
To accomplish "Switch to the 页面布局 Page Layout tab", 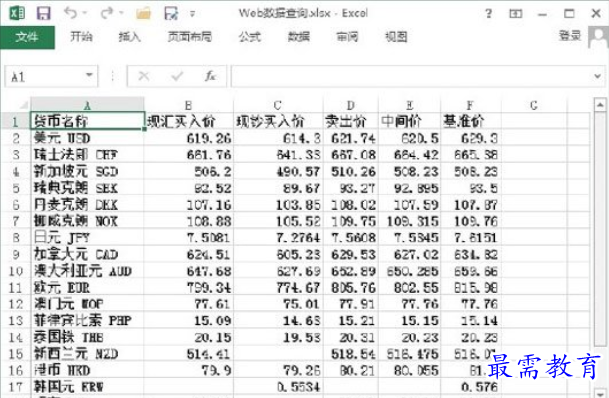I will [190, 37].
